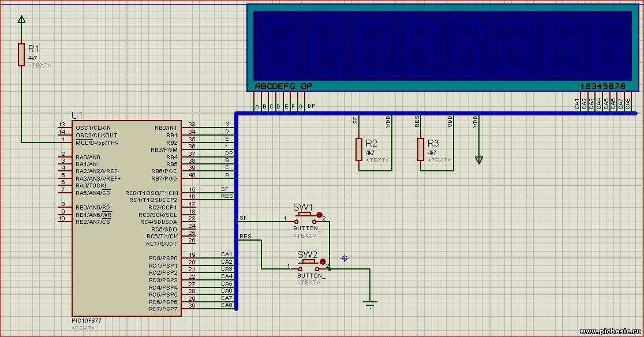Click the R2 reference label
Screen dimensions: 644x337
pos(371,143)
